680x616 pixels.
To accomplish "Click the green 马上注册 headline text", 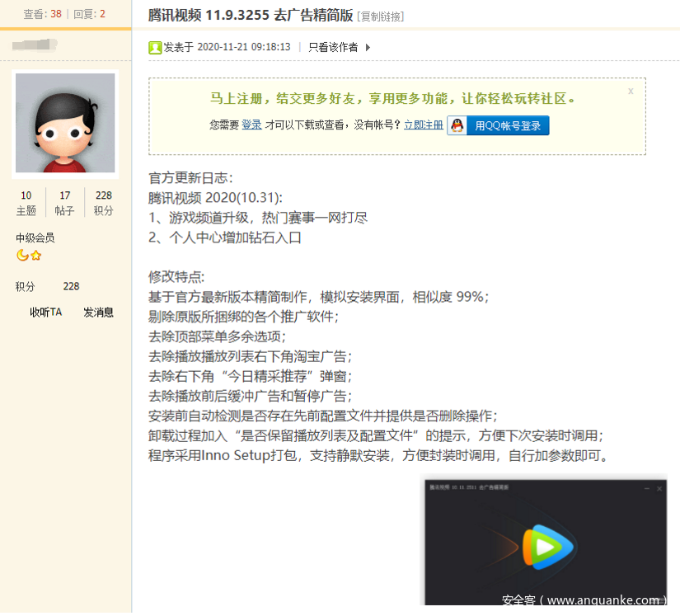I will tap(393, 98).
